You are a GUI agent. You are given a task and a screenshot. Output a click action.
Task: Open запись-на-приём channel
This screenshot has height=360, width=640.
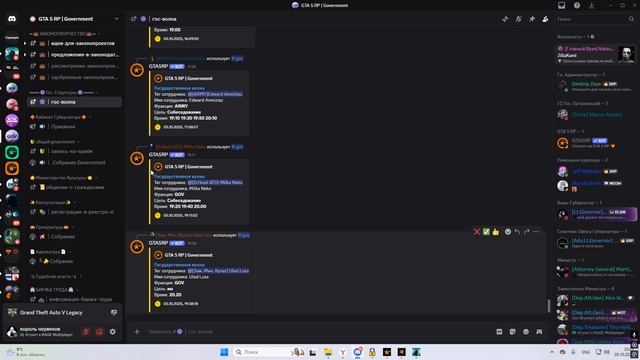74,151
